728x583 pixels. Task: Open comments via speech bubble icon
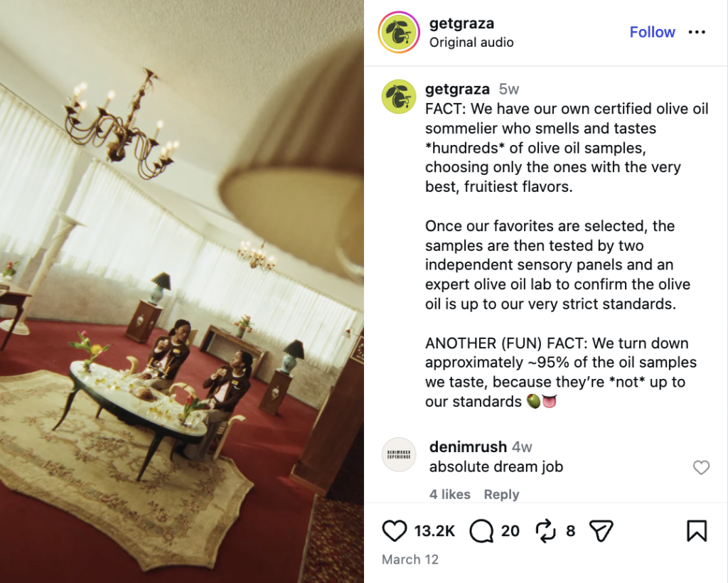pos(481,530)
